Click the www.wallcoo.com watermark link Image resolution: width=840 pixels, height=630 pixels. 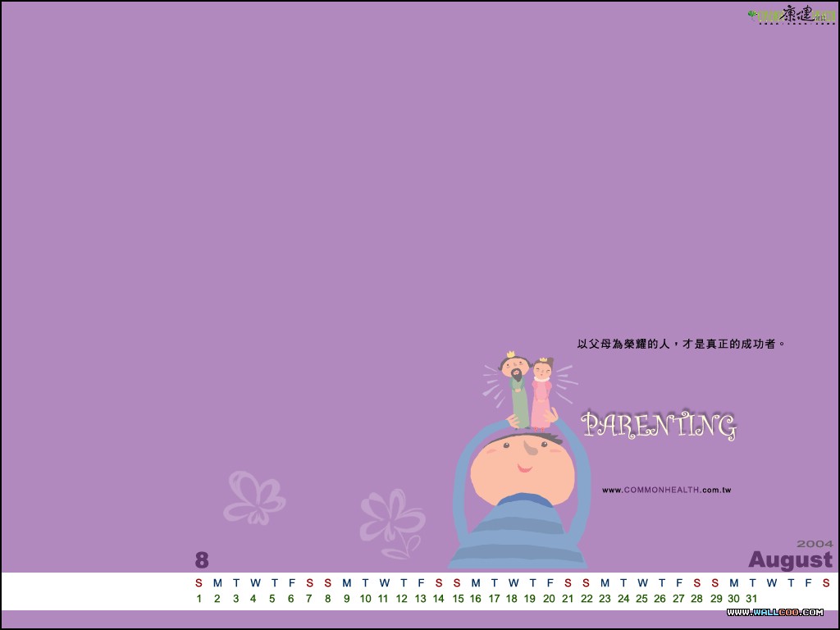click(774, 612)
